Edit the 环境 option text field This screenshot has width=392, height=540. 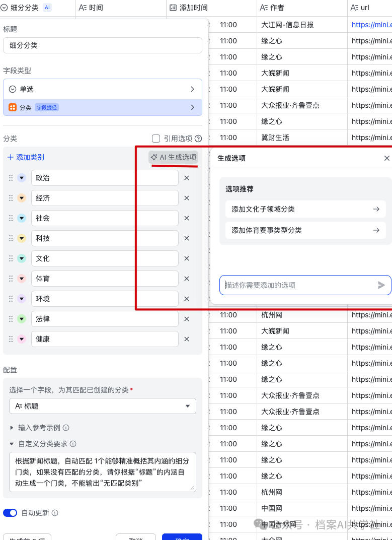coord(105,299)
